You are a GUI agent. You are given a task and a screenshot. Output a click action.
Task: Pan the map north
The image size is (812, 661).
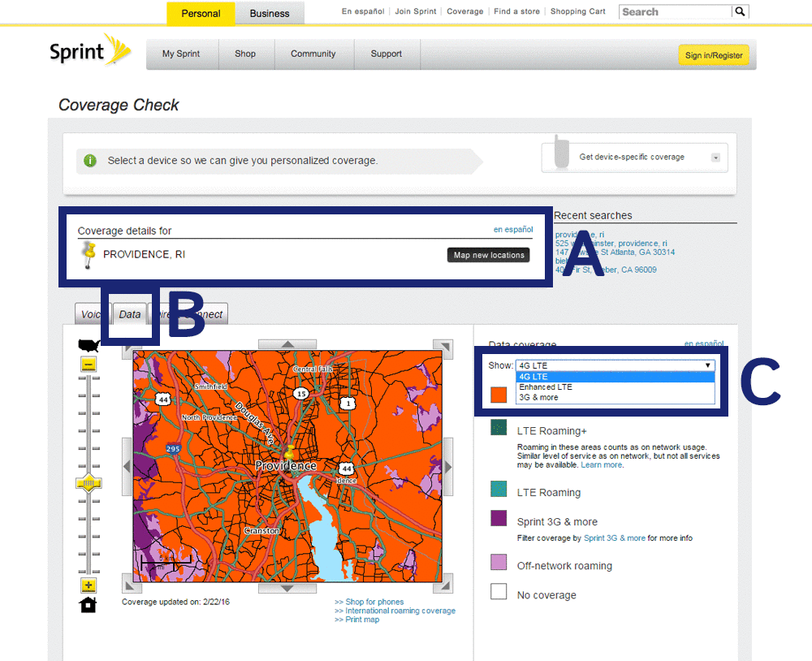tap(287, 344)
